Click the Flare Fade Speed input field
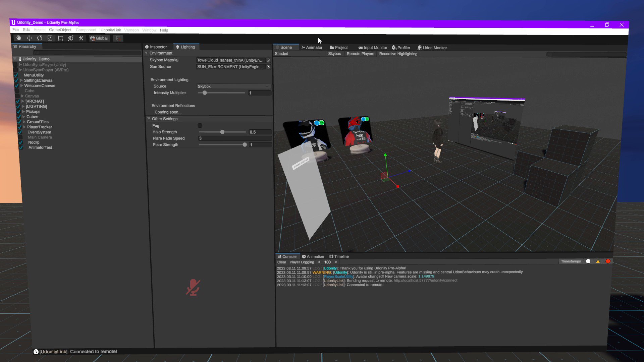This screenshot has width=644, height=362. (234, 138)
